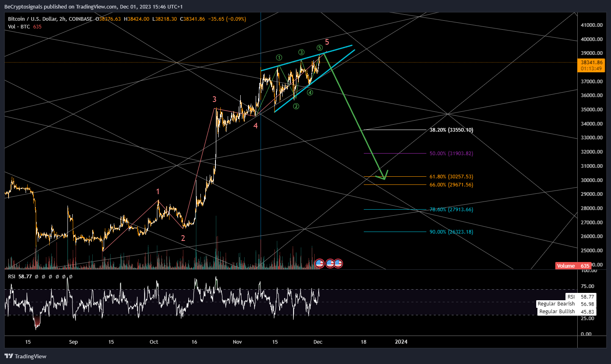Click the Dec label on time axis

pos(318,342)
